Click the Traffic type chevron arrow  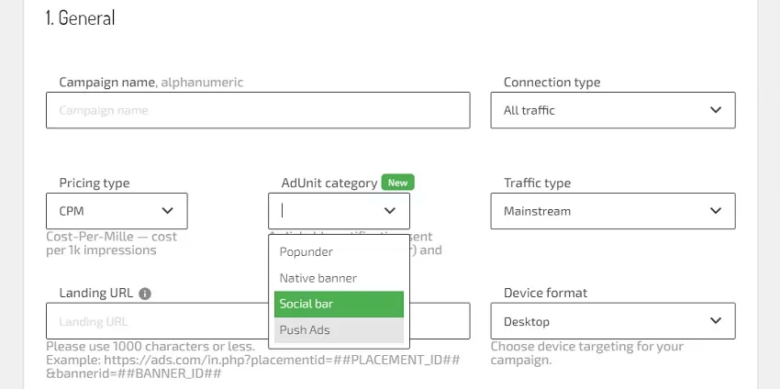(715, 211)
